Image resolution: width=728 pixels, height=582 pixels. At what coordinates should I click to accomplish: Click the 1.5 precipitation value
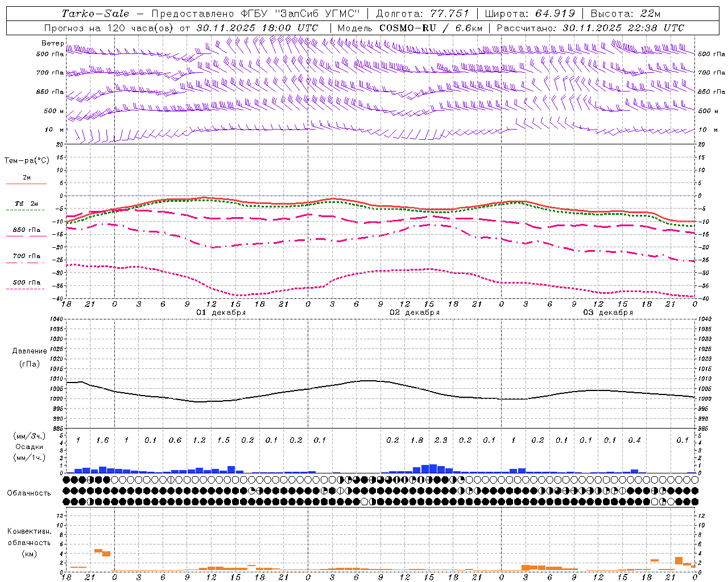point(224,440)
